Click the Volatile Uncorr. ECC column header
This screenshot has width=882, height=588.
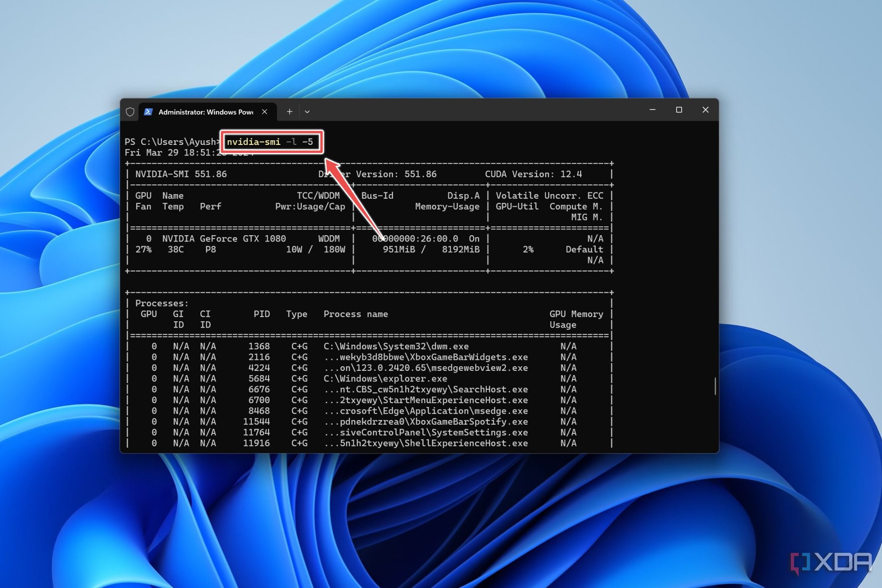pyautogui.click(x=549, y=196)
